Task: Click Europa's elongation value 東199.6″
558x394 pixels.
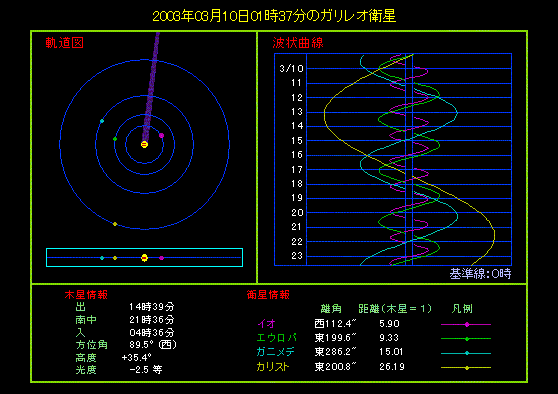Action: coord(336,338)
